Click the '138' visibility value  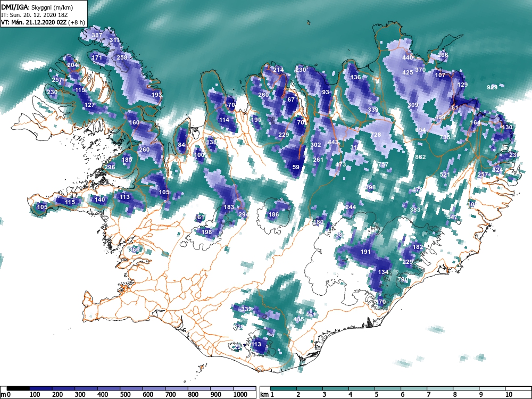[211, 142]
